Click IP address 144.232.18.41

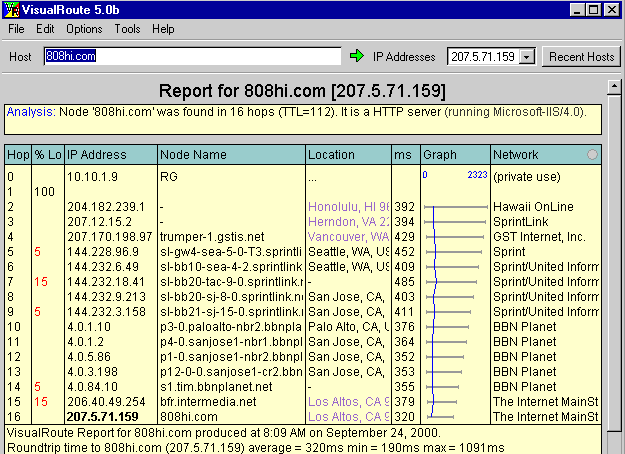(106, 282)
